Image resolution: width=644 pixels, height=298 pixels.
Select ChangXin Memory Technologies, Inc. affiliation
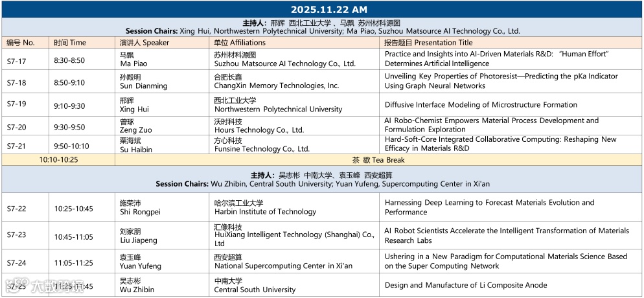(277, 82)
